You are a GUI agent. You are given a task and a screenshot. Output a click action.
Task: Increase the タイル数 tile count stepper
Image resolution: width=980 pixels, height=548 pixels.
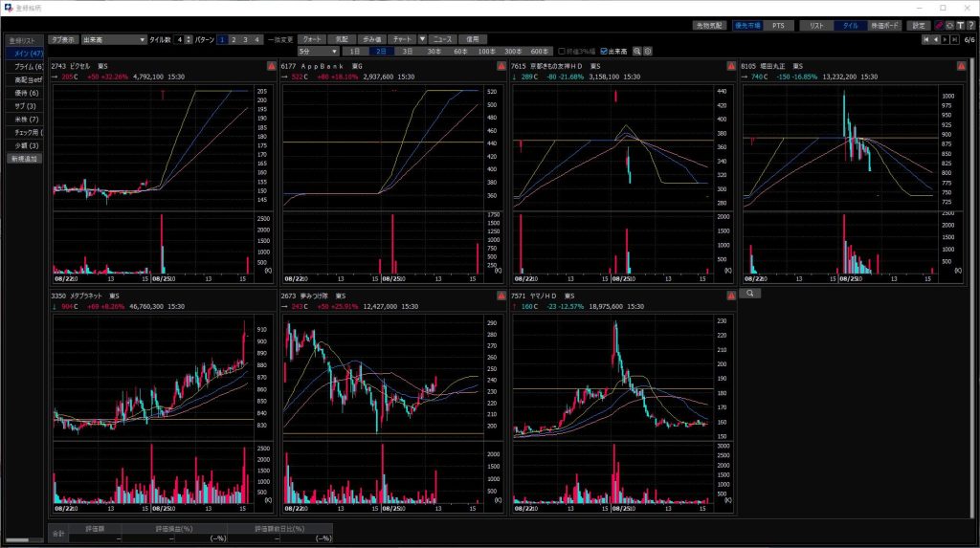pyautogui.click(x=188, y=36)
